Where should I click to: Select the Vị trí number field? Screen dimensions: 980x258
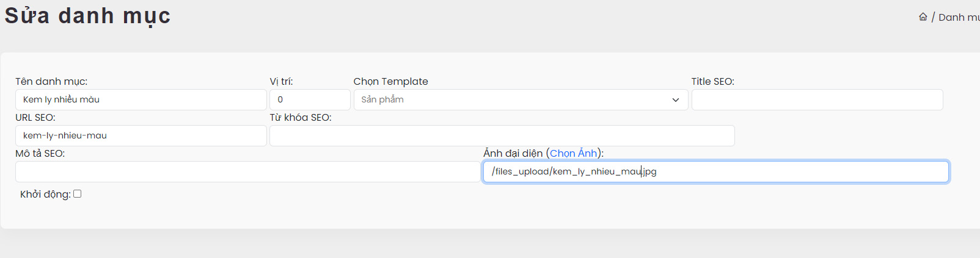(310, 99)
